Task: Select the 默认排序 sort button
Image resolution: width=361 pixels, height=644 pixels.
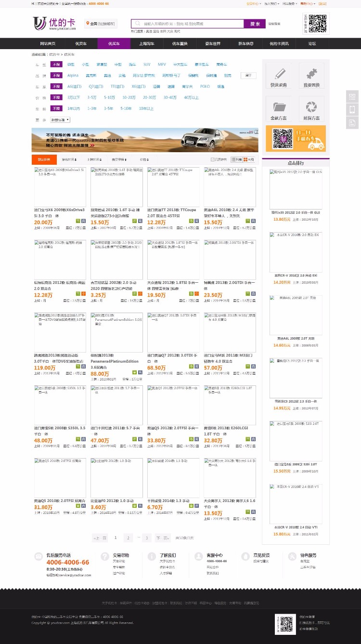Action: pyautogui.click(x=44, y=159)
